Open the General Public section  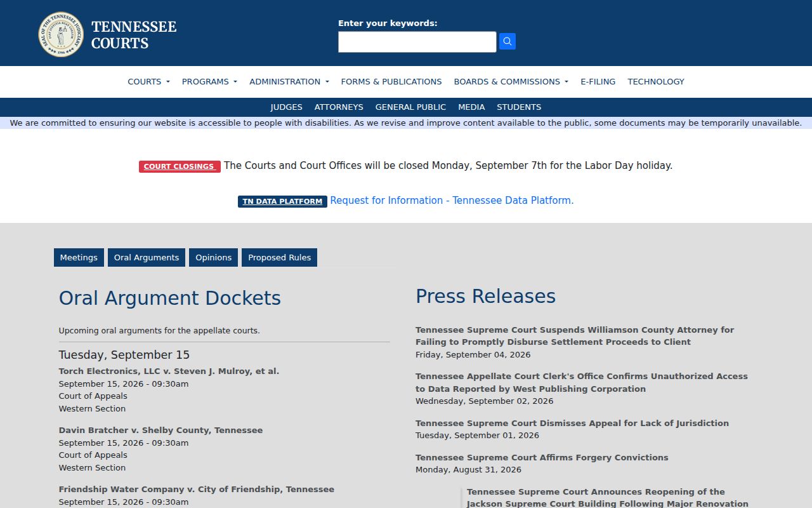click(410, 107)
